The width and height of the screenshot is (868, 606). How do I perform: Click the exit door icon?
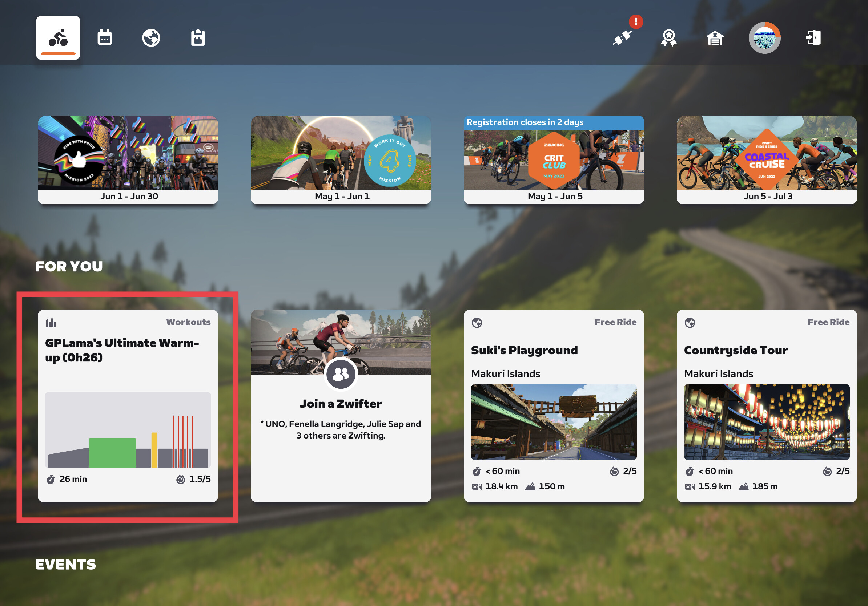(813, 38)
